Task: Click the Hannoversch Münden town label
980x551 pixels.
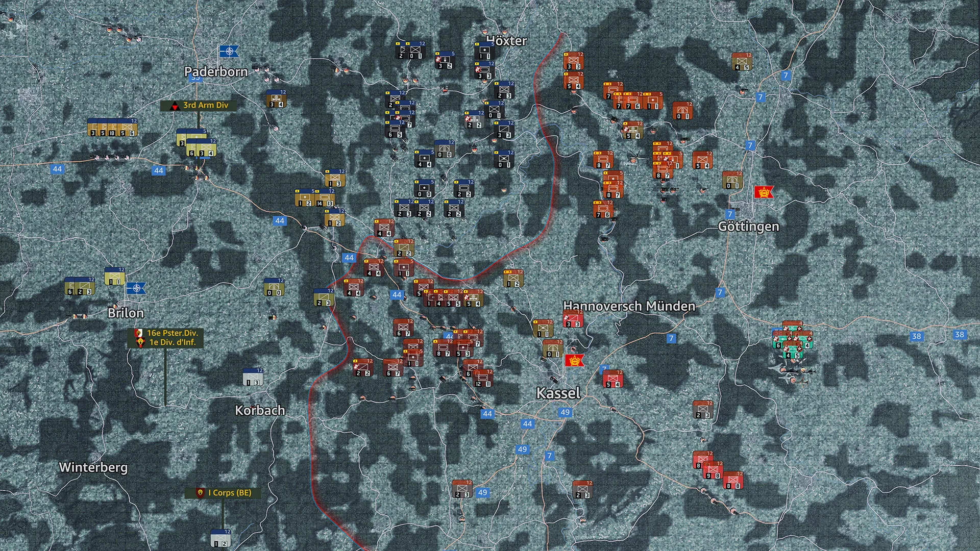Action: [x=629, y=306]
